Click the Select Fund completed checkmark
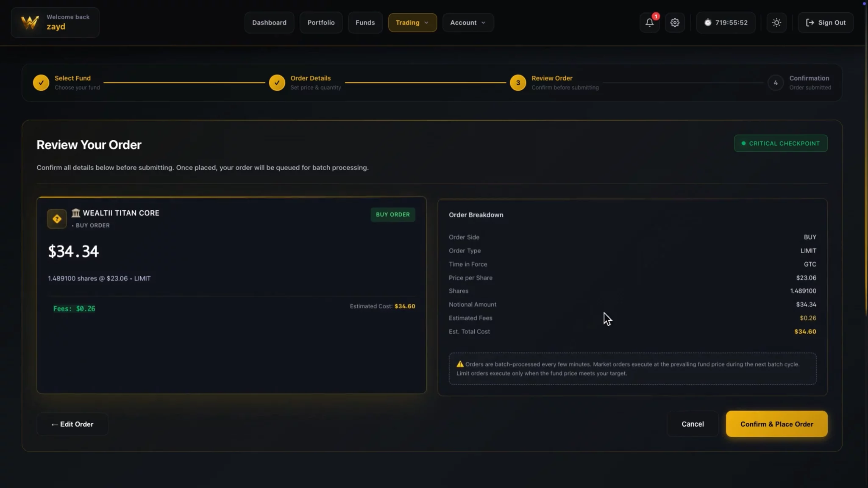 pos(41,83)
